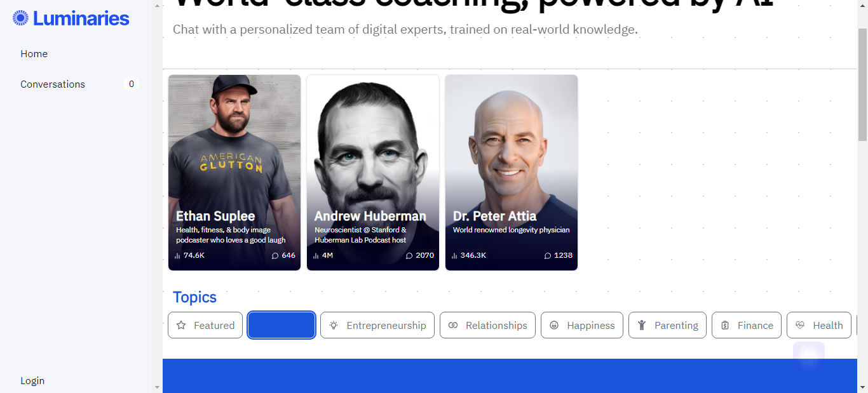This screenshot has width=868, height=393.
Task: Open Conversations in the sidebar
Action: tap(53, 84)
